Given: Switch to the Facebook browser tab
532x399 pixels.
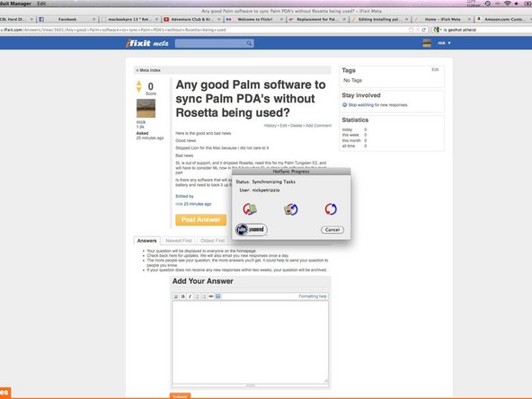Looking at the screenshot, I should click(66, 20).
